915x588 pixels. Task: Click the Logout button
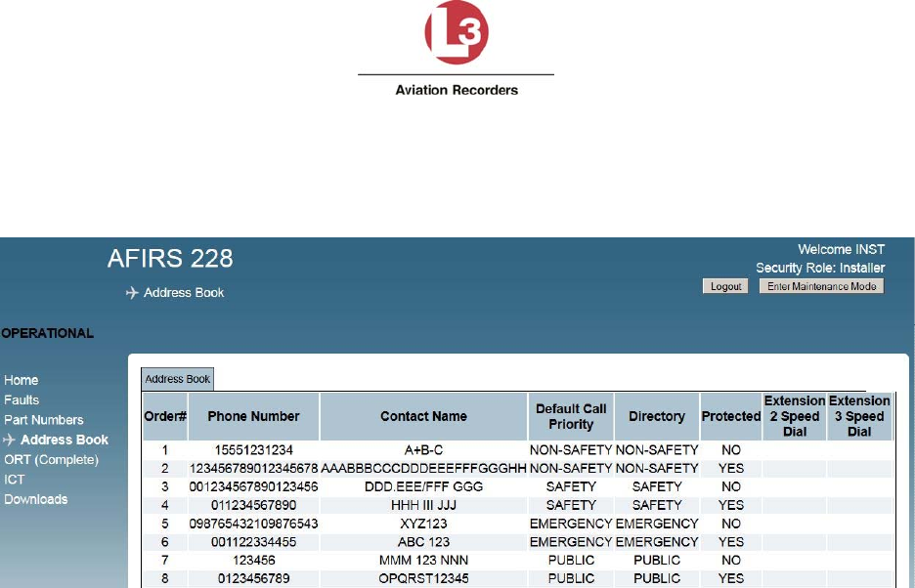pyautogui.click(x=725, y=286)
